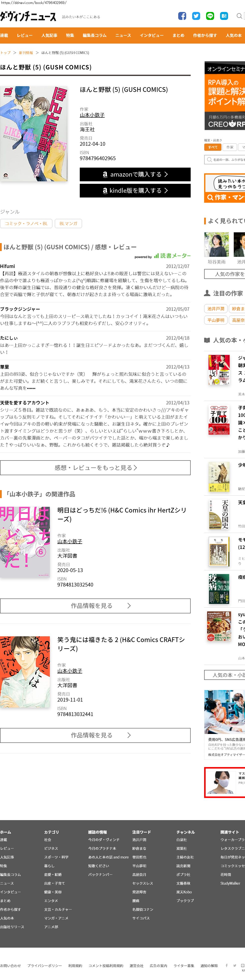Viewport: 245px width, 980px height.
Task: Click the ほんと野獣 5 book cover thumbnail
Action: point(34,133)
